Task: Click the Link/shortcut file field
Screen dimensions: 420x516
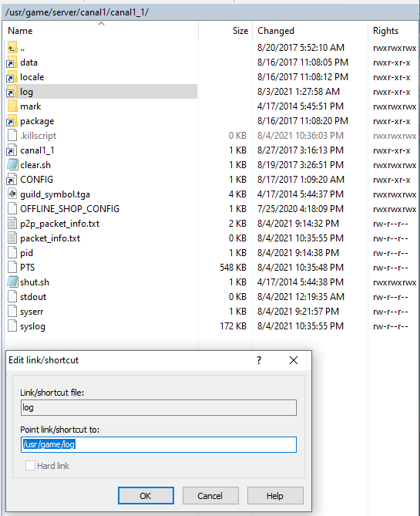Action: tap(159, 407)
